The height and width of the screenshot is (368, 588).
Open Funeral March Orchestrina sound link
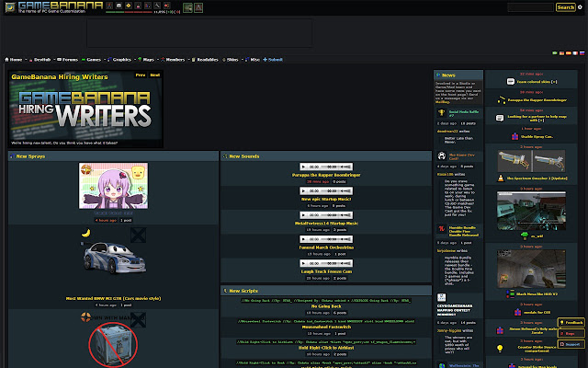click(x=326, y=247)
